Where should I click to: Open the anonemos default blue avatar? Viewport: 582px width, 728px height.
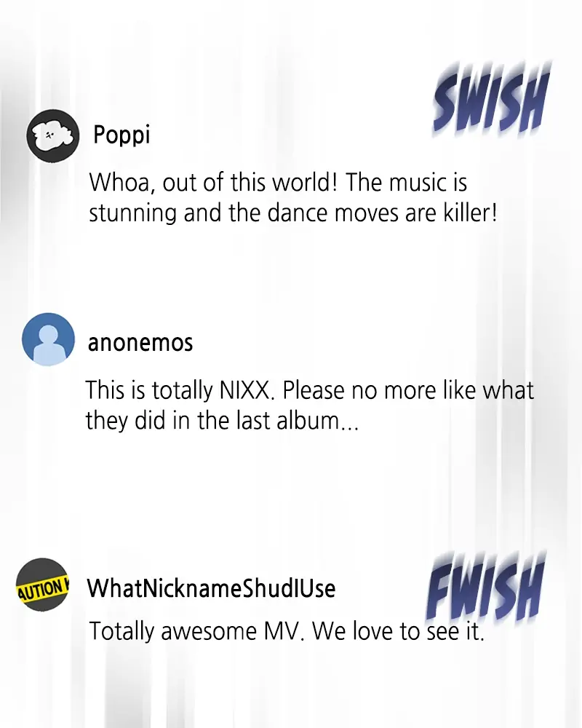pos(48,339)
